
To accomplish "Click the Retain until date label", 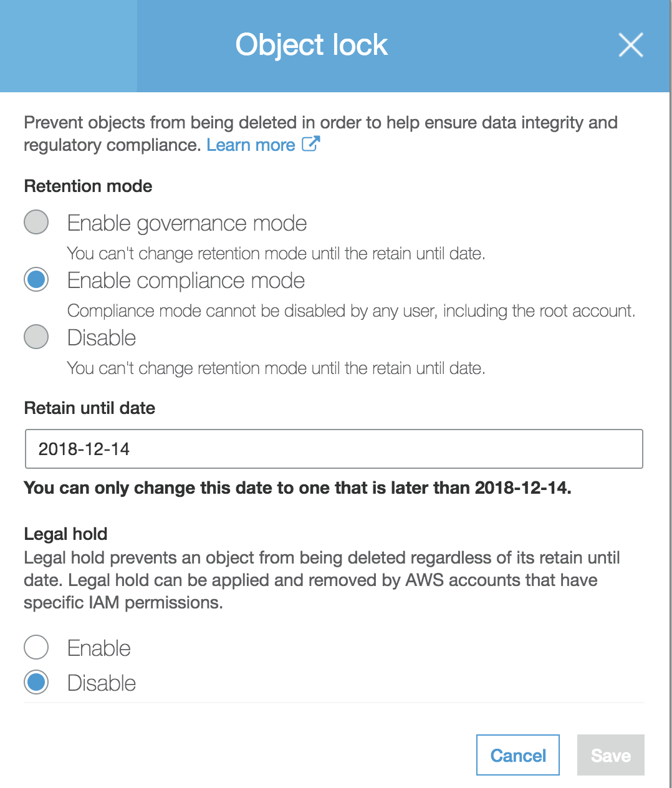I will pos(89,408).
